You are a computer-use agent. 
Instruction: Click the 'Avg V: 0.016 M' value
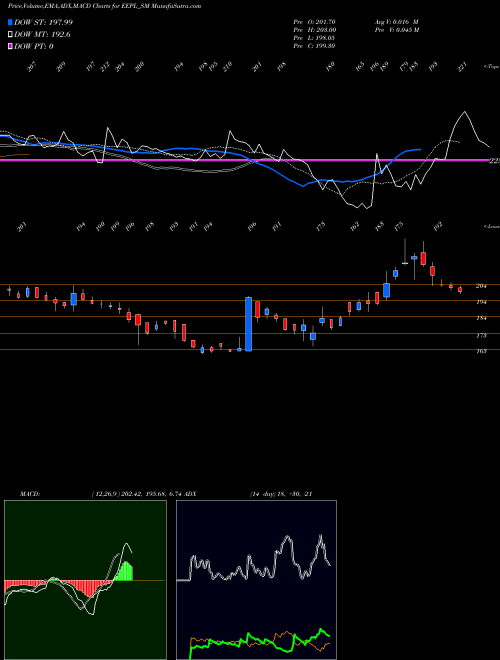pos(396,22)
